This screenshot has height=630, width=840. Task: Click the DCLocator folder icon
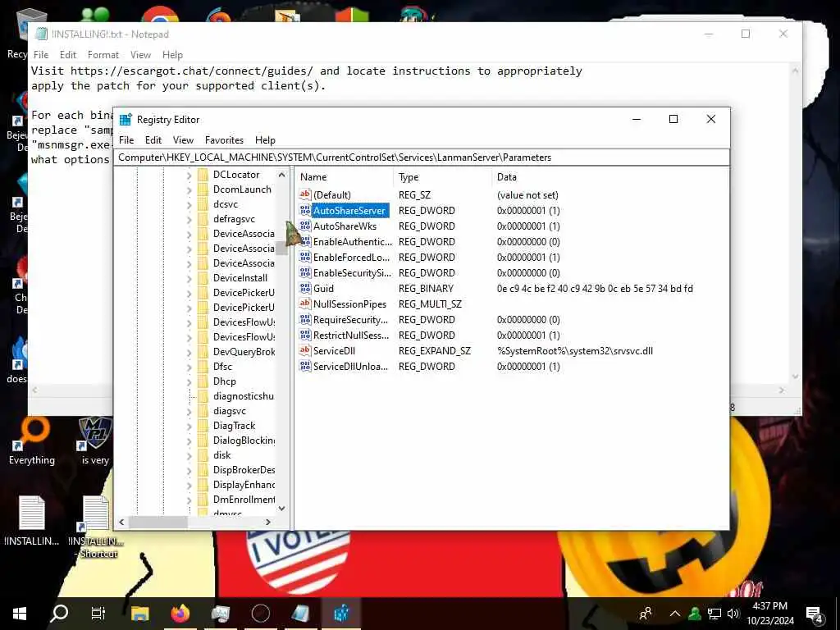click(x=203, y=175)
